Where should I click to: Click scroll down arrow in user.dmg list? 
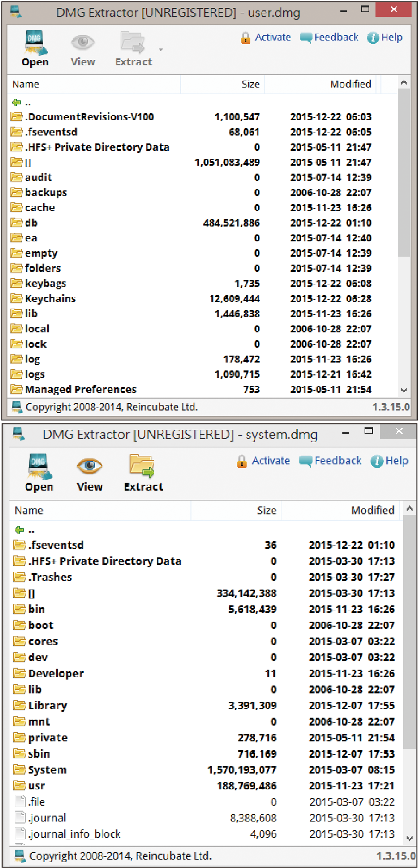404,390
